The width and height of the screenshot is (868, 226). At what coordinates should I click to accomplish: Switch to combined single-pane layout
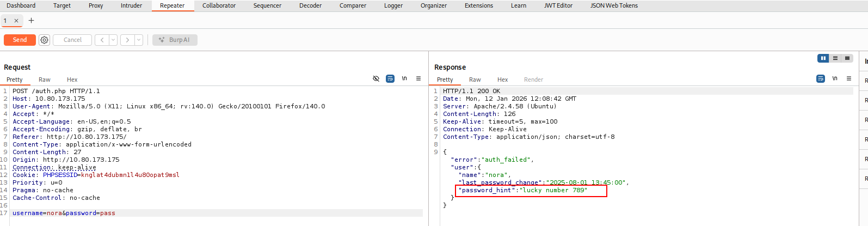[x=847, y=58]
